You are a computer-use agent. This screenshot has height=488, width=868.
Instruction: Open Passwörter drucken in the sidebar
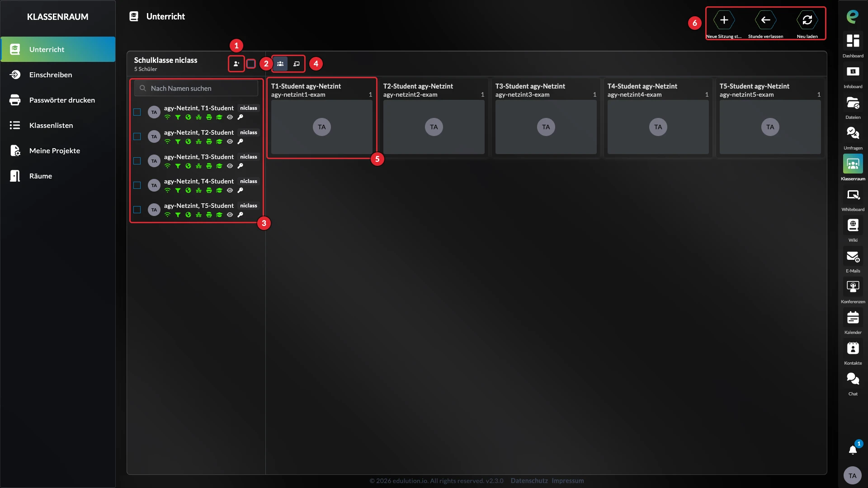[58, 100]
